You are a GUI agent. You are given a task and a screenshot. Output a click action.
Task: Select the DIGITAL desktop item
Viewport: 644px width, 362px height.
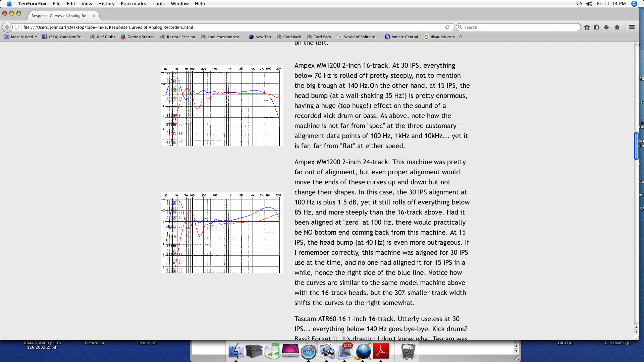[x=566, y=343]
